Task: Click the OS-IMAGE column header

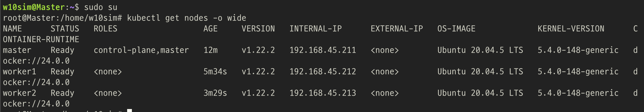Action: click(456, 29)
